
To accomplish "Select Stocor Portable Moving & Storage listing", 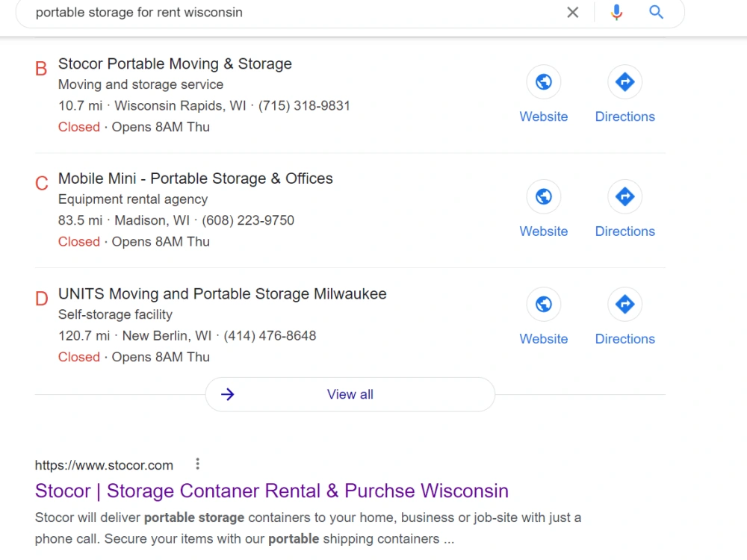I will [x=175, y=63].
